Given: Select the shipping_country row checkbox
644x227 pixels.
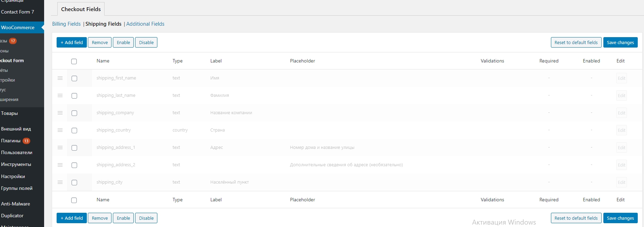Looking at the screenshot, I should pyautogui.click(x=74, y=131).
